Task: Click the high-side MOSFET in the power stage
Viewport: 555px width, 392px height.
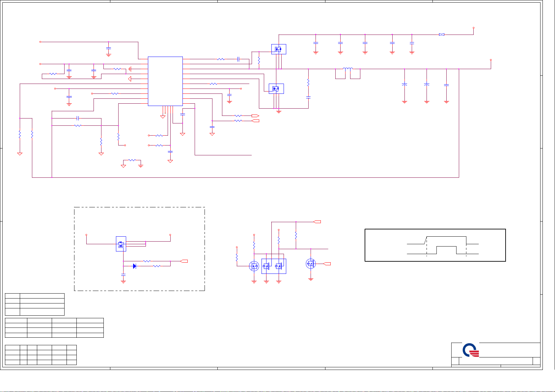Action: click(x=278, y=49)
